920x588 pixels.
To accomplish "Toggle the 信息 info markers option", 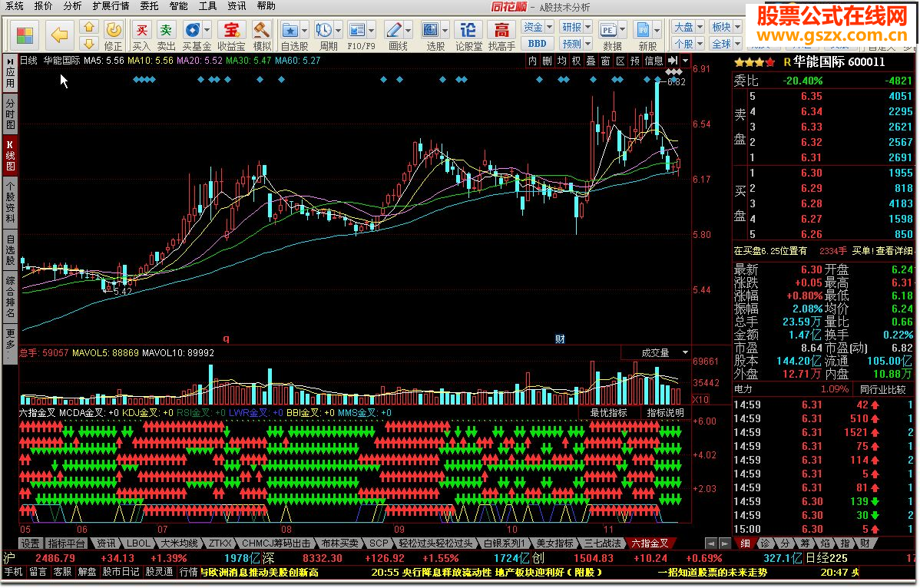I will (x=654, y=61).
